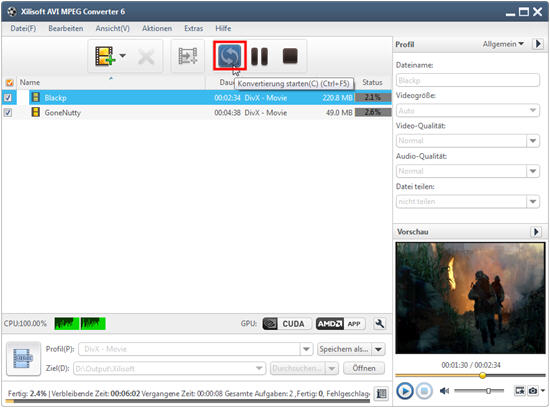Click the log icon in status bar

381,394
